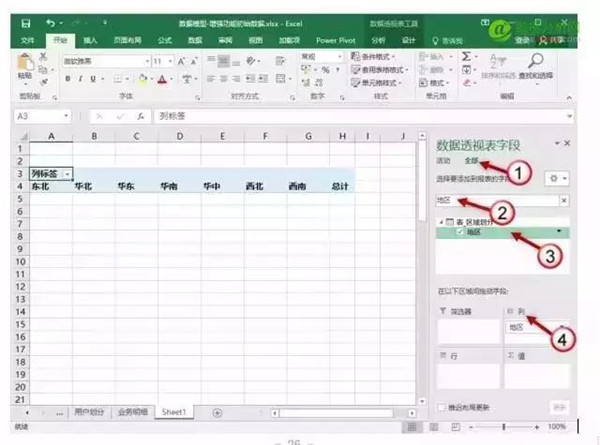Image resolution: width=600 pixels, height=445 pixels.
Task: Click the insert function fx icon
Action: pos(140,116)
